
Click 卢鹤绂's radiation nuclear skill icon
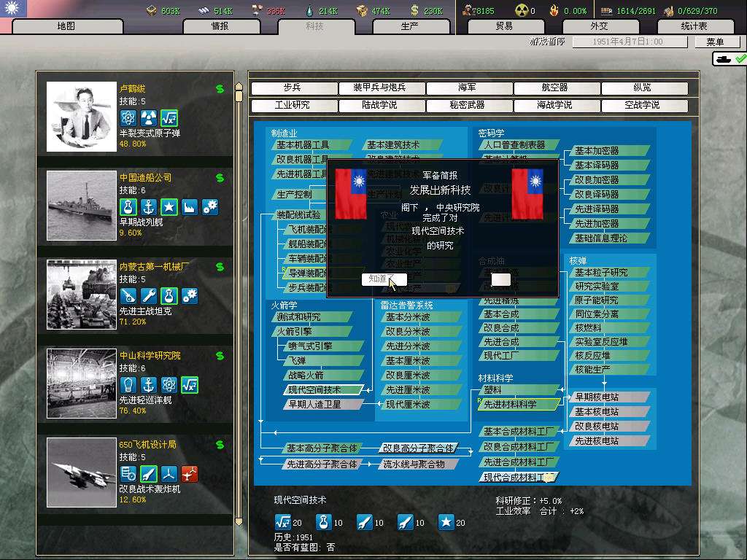pyautogui.click(x=149, y=117)
